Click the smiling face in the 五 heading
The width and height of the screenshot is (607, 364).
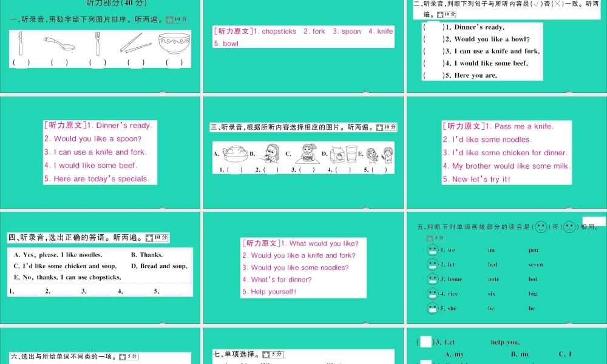pyautogui.click(x=540, y=227)
